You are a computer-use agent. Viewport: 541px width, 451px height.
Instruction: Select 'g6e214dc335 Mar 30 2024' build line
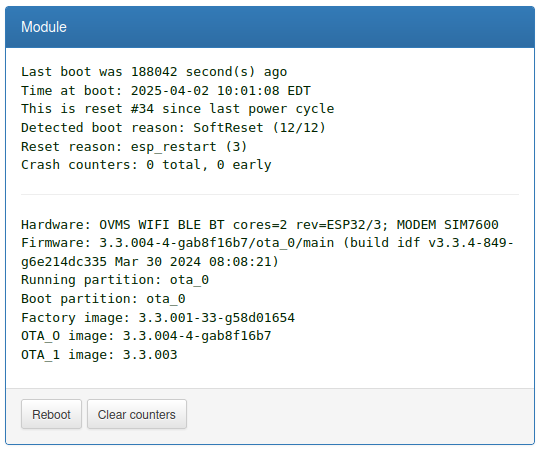pyautogui.click(x=150, y=262)
